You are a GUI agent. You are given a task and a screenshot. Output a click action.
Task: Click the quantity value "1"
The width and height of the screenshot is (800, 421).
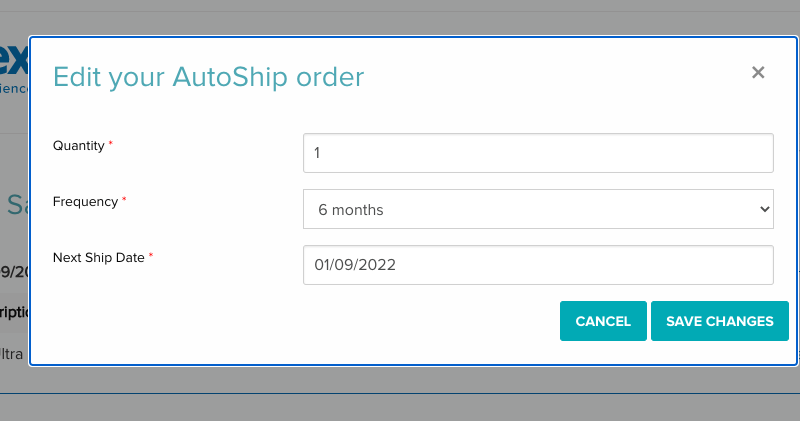pyautogui.click(x=317, y=154)
